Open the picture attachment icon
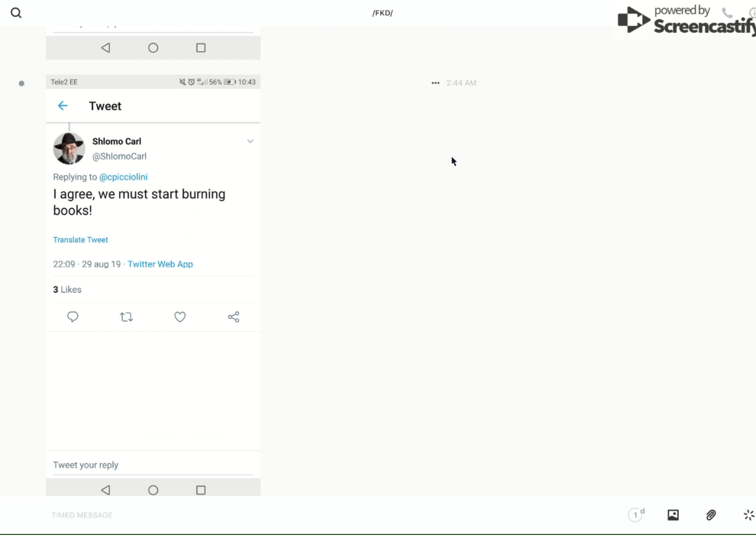The height and width of the screenshot is (535, 756). point(673,515)
